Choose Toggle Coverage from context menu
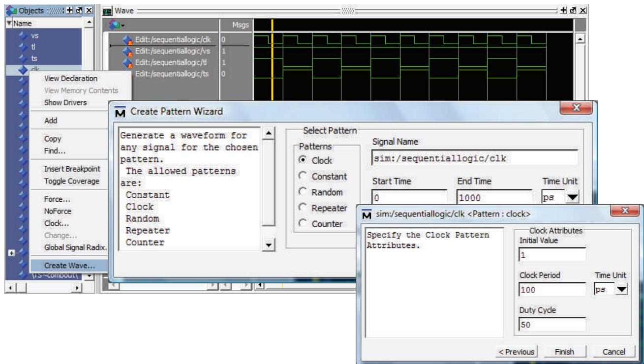 point(72,181)
